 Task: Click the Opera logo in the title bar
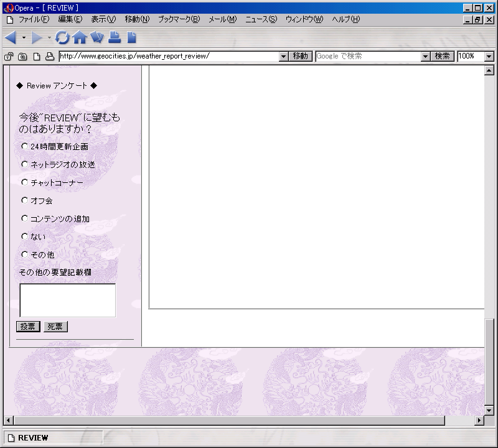pyautogui.click(x=8, y=8)
